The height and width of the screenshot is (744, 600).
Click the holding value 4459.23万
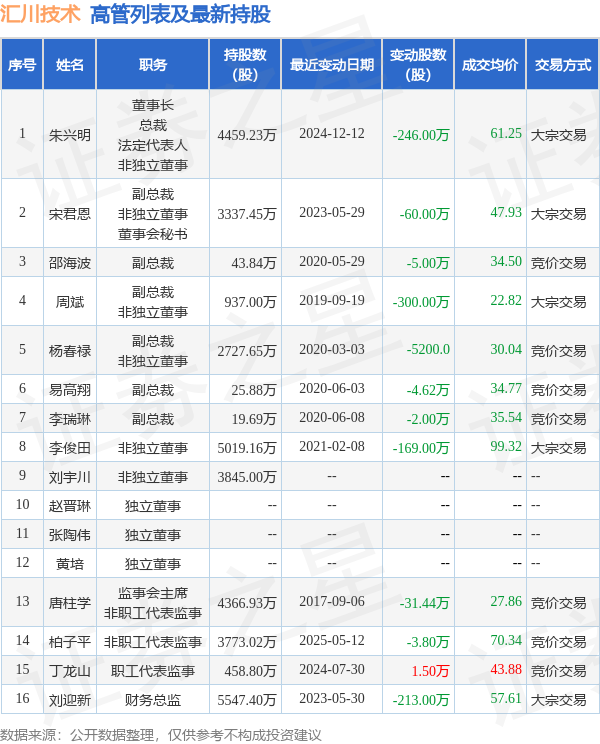[247, 135]
